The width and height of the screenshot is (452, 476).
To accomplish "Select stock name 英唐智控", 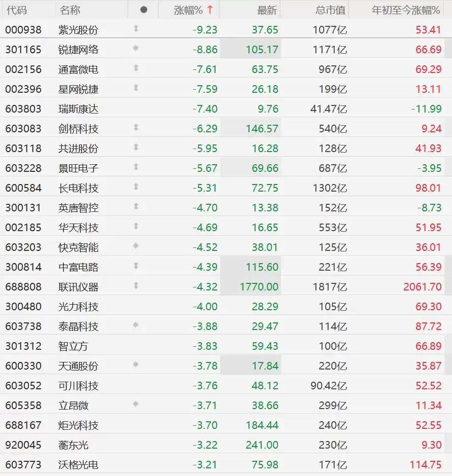I will (x=78, y=208).
